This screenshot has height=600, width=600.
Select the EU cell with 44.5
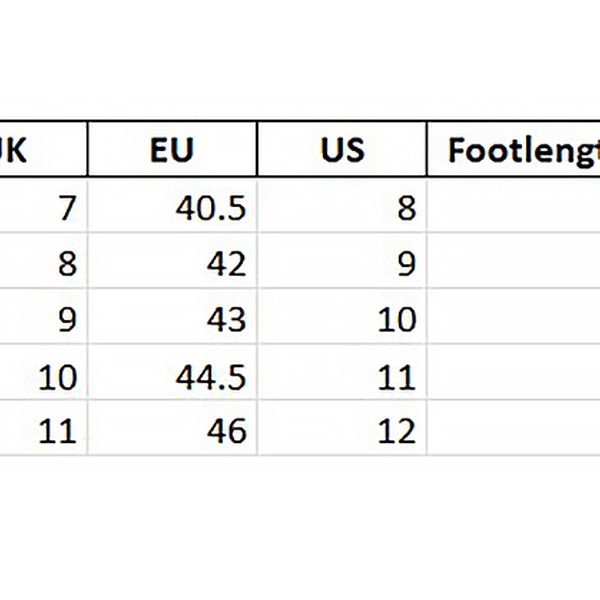pos(172,375)
